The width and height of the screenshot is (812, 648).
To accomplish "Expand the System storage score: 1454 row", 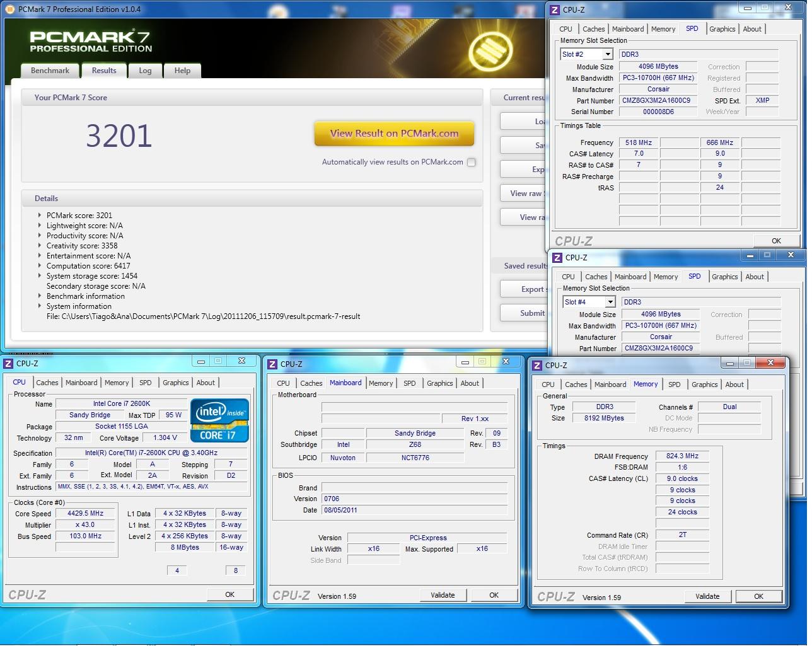I will tap(40, 276).
